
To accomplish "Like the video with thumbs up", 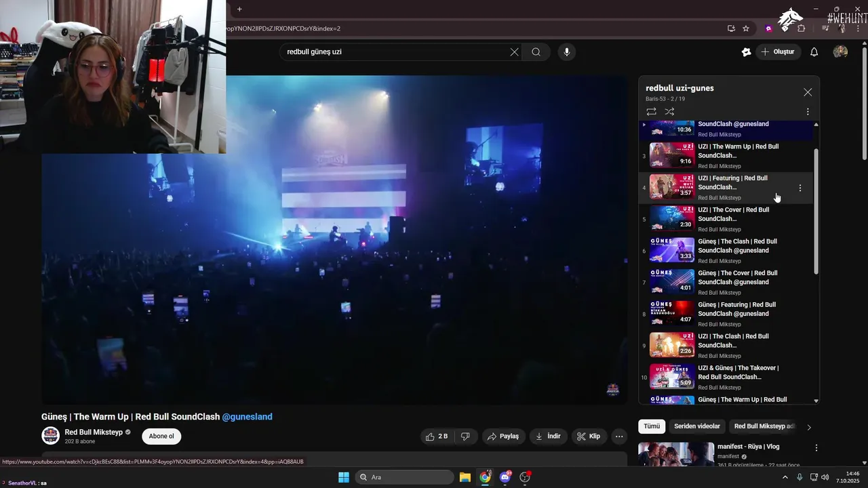I will 437,436.
